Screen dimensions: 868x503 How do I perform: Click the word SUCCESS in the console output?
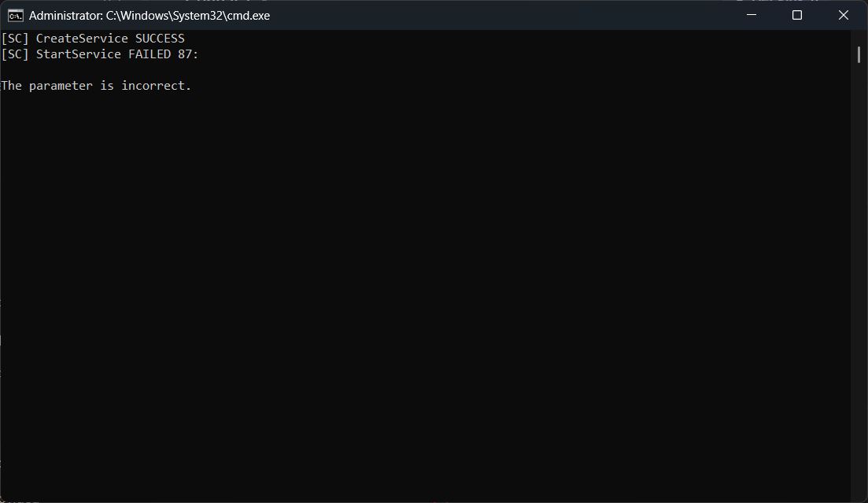[159, 38]
